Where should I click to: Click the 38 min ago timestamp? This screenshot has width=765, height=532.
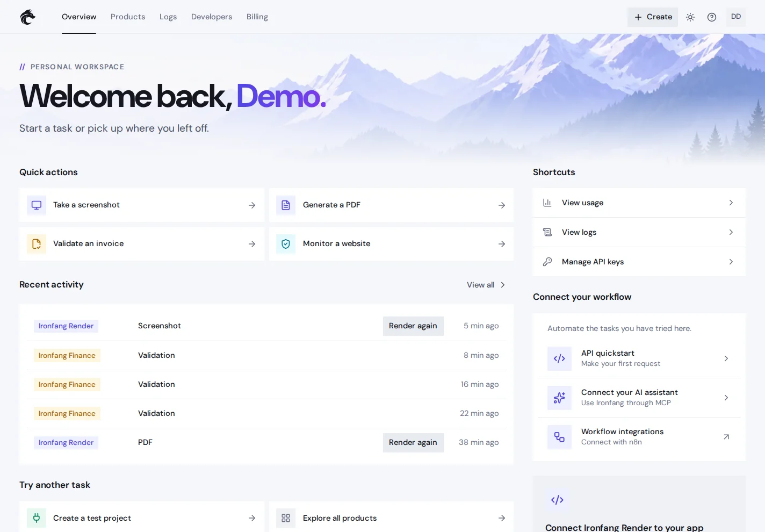point(479,442)
